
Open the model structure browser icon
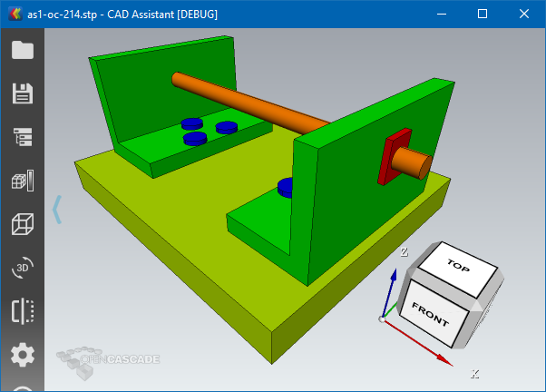pyautogui.click(x=22, y=137)
